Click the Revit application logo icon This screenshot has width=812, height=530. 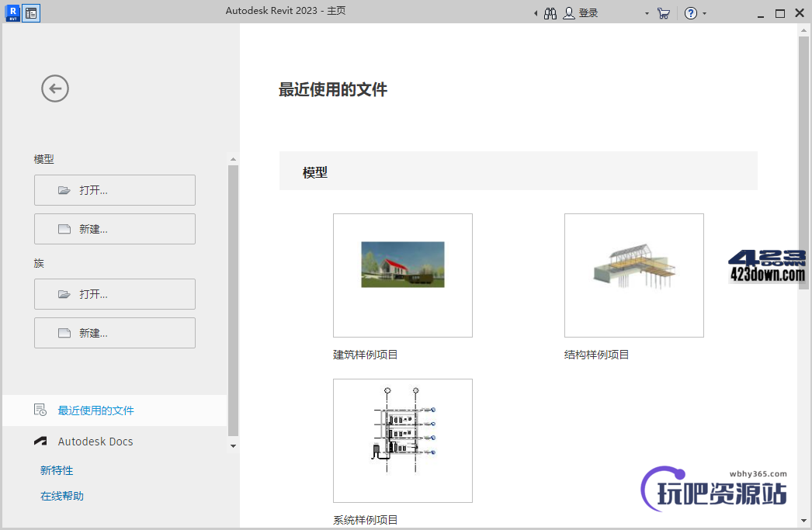tap(12, 13)
